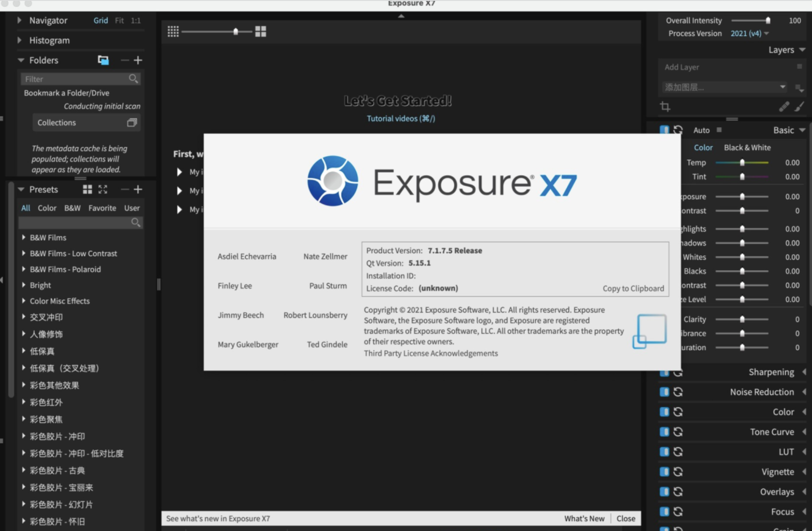The image size is (812, 531).
Task: Select the Crop tool icon
Action: [665, 107]
